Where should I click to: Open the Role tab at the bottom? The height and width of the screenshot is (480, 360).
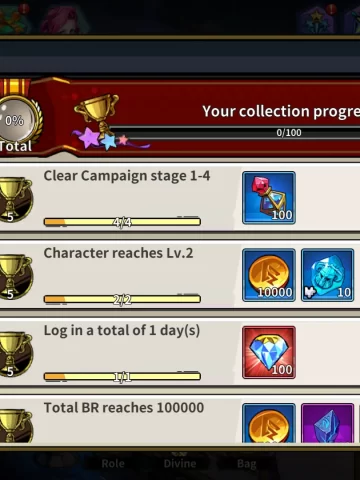(113, 463)
